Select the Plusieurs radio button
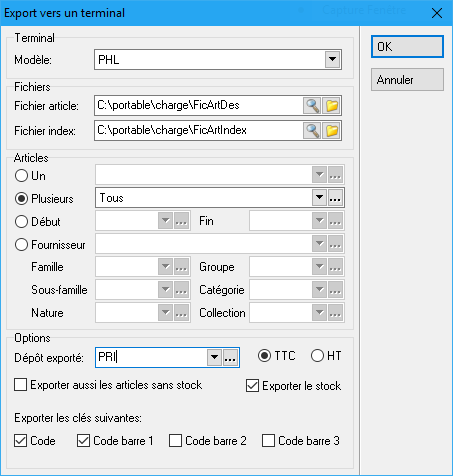The width and height of the screenshot is (453, 476). point(21,199)
